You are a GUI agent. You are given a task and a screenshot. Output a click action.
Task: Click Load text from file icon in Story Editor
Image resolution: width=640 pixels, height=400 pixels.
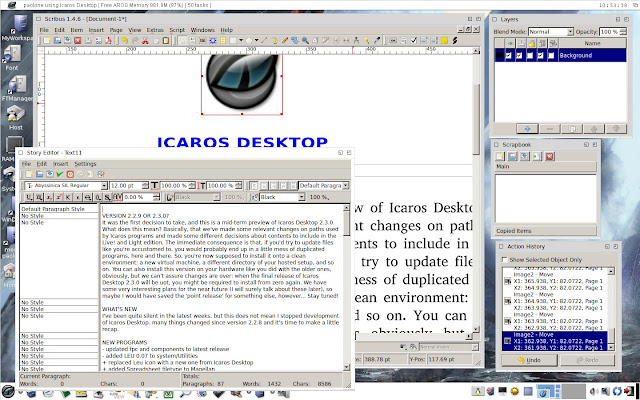(39, 174)
